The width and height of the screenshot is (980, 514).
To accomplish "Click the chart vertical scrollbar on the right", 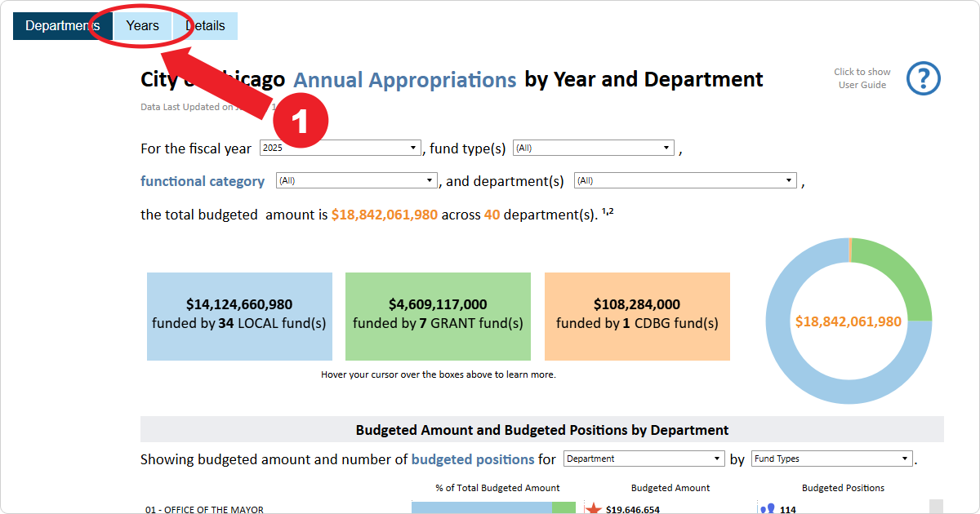I will [x=937, y=507].
